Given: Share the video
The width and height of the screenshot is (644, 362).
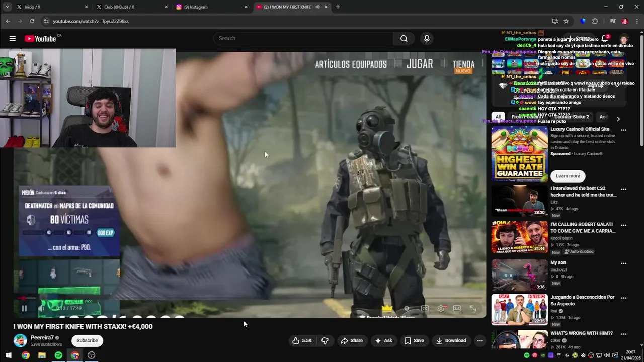Looking at the screenshot, I should pyautogui.click(x=352, y=341).
